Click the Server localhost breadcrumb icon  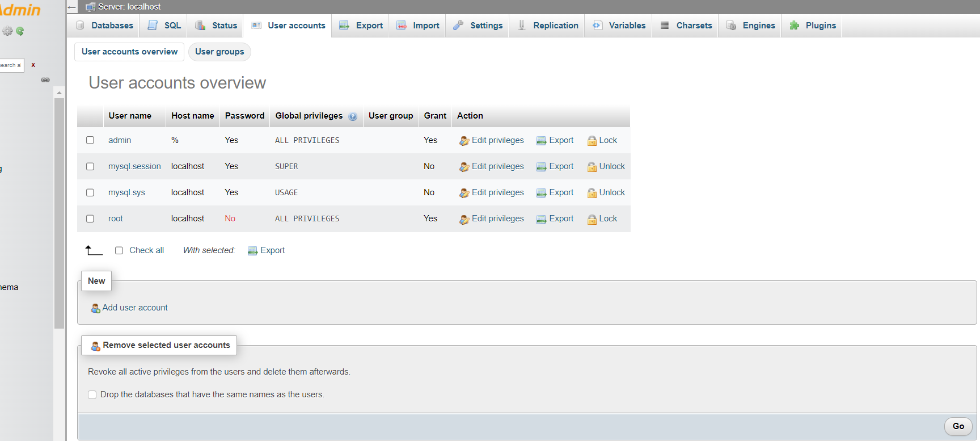[90, 7]
